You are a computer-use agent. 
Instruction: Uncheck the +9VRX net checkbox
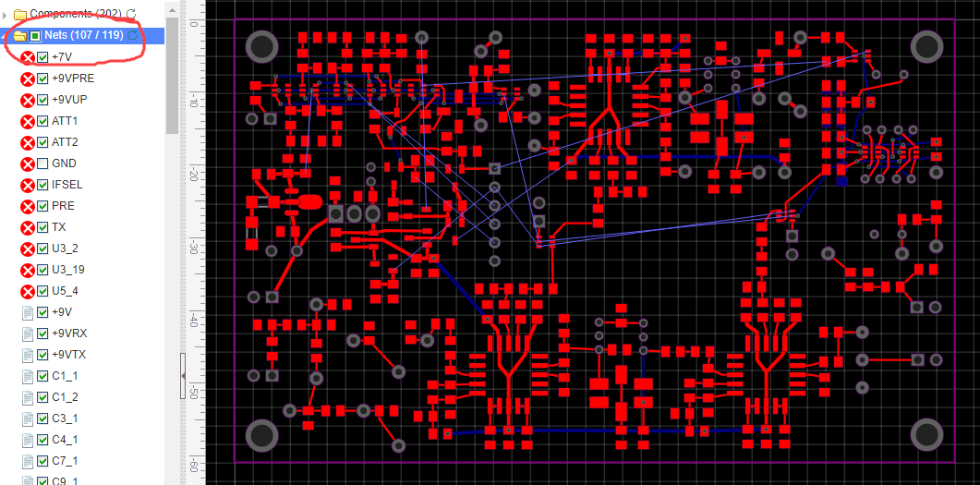42,333
